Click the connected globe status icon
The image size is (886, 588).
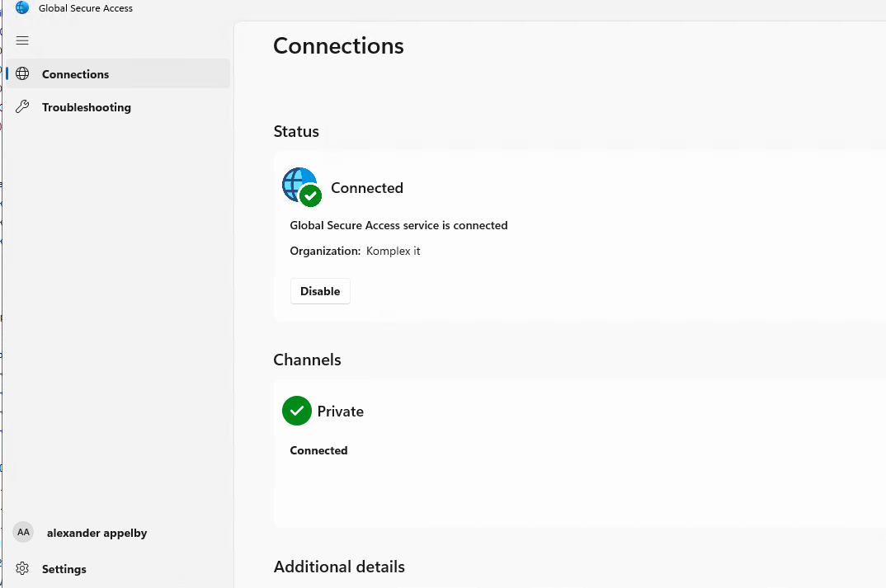tap(300, 186)
